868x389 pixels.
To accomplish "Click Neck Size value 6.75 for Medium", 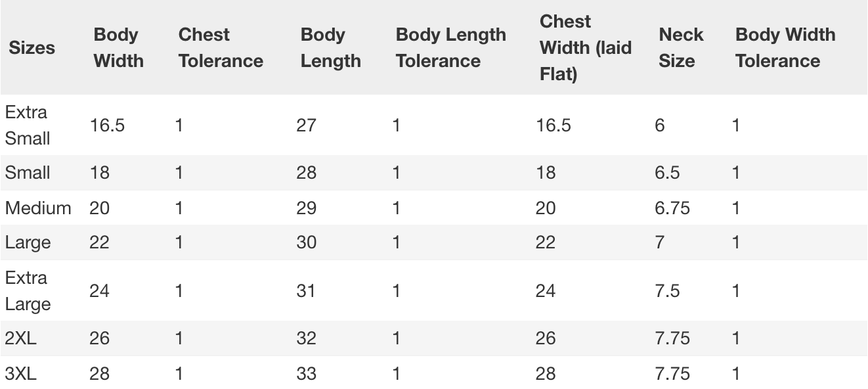I will click(672, 208).
